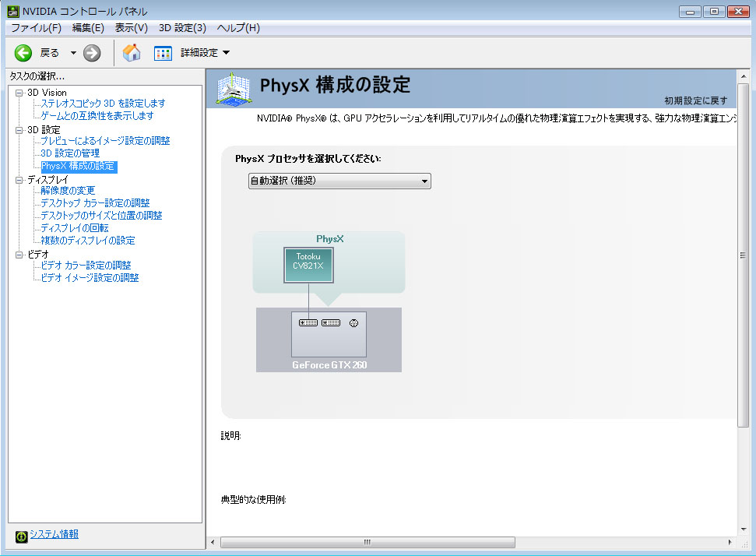Viewport: 756px width, 556px height.
Task: Open the 表示(V) menu
Action: coord(131,28)
